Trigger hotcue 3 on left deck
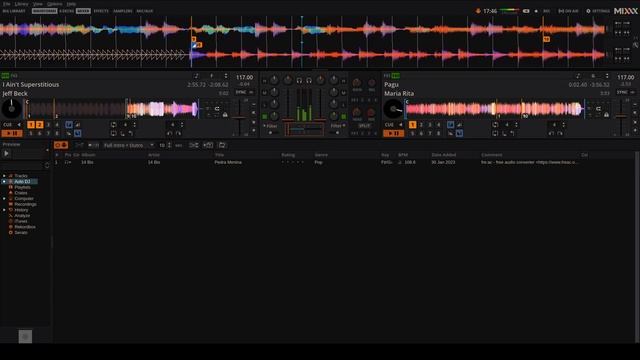Image resolution: width=640 pixels, height=360 pixels. 48,125
